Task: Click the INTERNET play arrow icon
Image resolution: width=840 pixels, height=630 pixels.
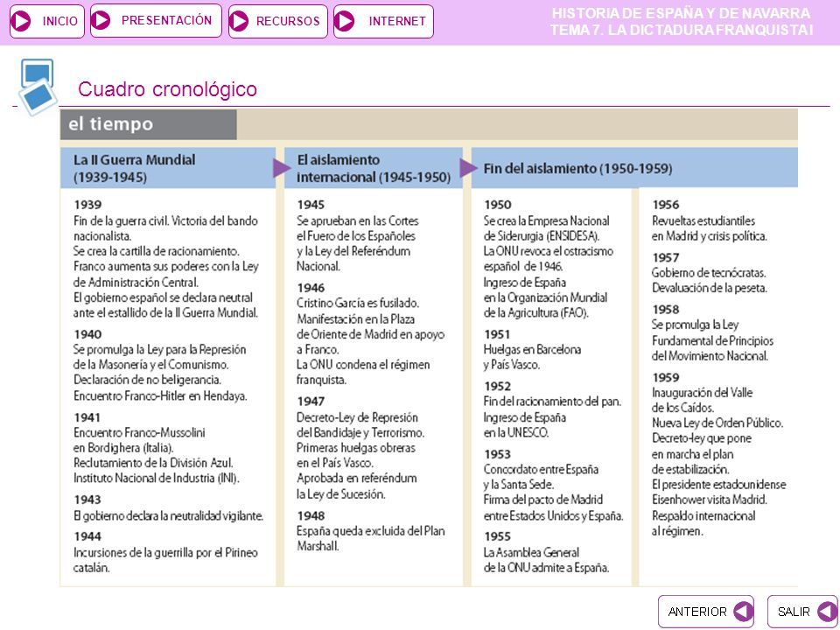Action: 345,21
